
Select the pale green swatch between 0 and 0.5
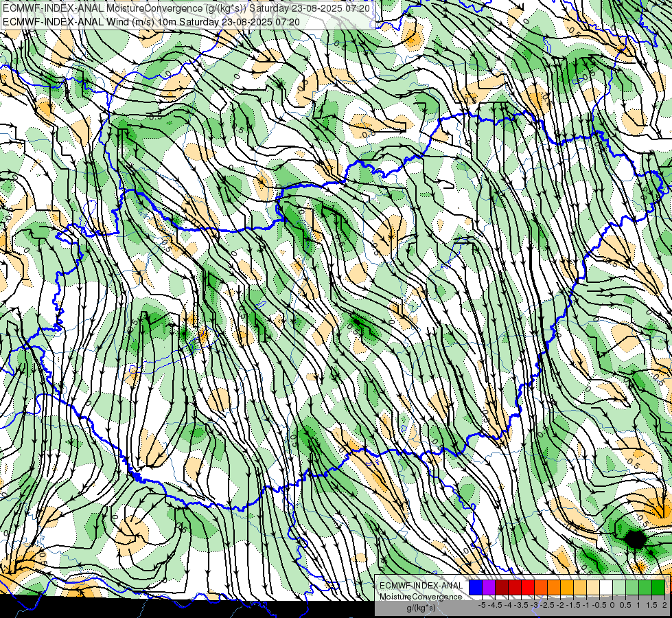tap(619, 587)
